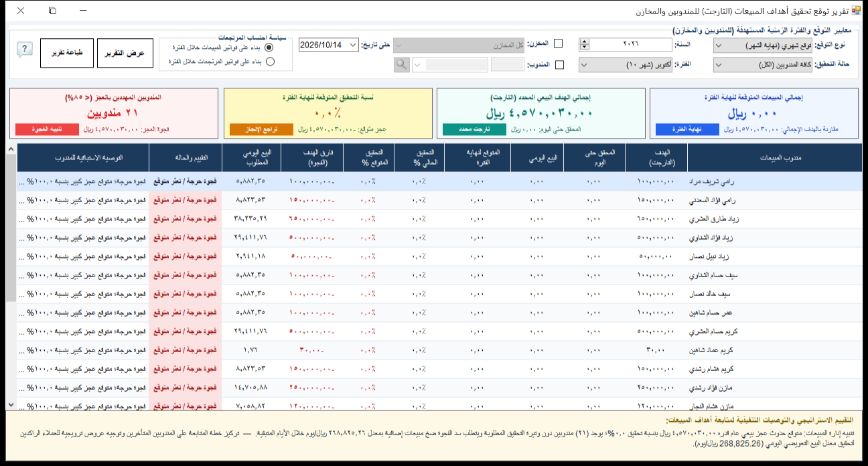
Task: Select row كريم هشام رشدي
Action: pyautogui.click(x=439, y=368)
